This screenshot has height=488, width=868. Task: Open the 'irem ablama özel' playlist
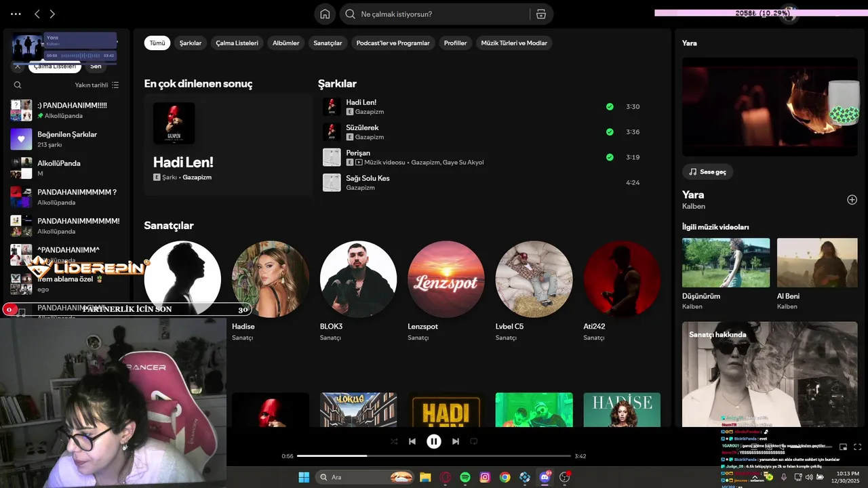pyautogui.click(x=66, y=283)
